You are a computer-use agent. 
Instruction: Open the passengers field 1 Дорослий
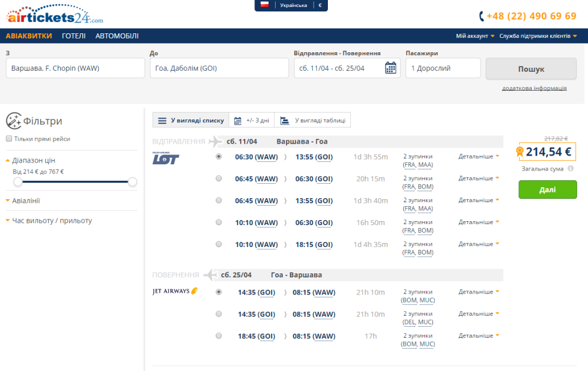(443, 68)
